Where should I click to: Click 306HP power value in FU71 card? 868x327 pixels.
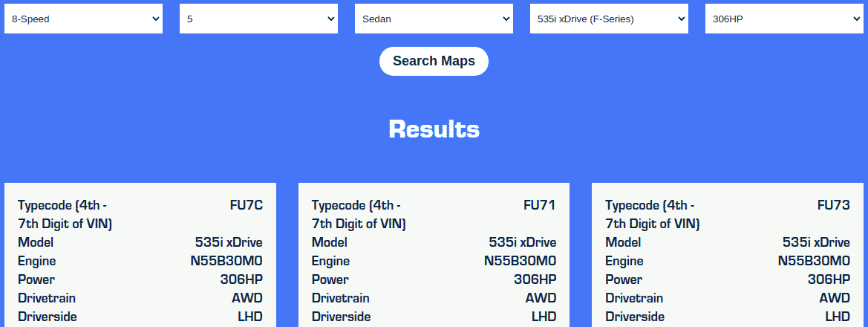click(535, 279)
